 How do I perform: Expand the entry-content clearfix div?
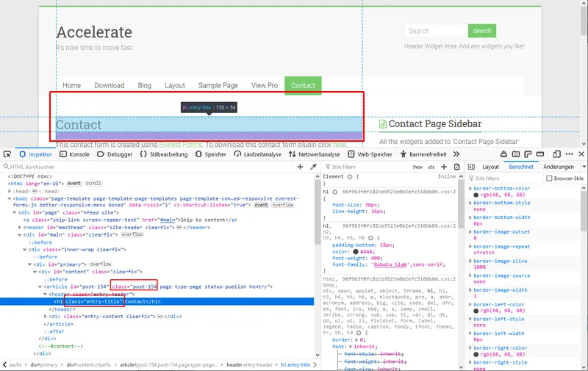45,317
